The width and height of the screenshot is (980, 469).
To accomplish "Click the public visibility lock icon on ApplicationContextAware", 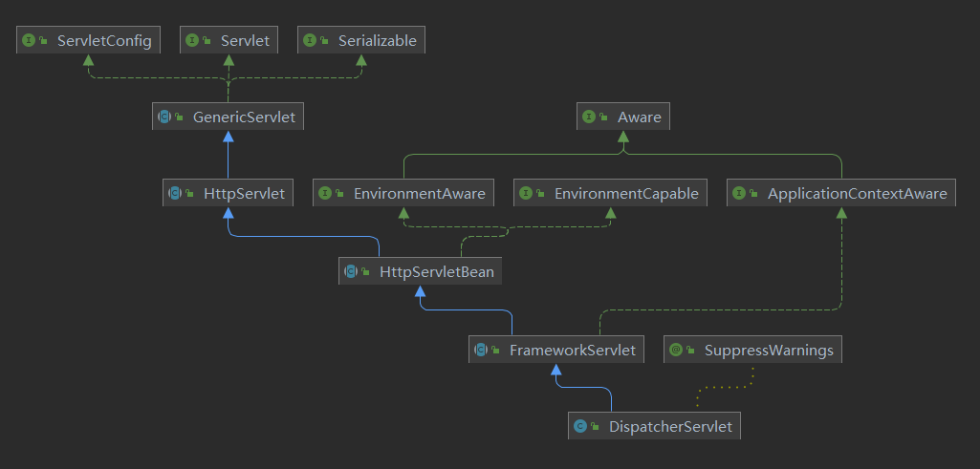I will click(x=754, y=194).
